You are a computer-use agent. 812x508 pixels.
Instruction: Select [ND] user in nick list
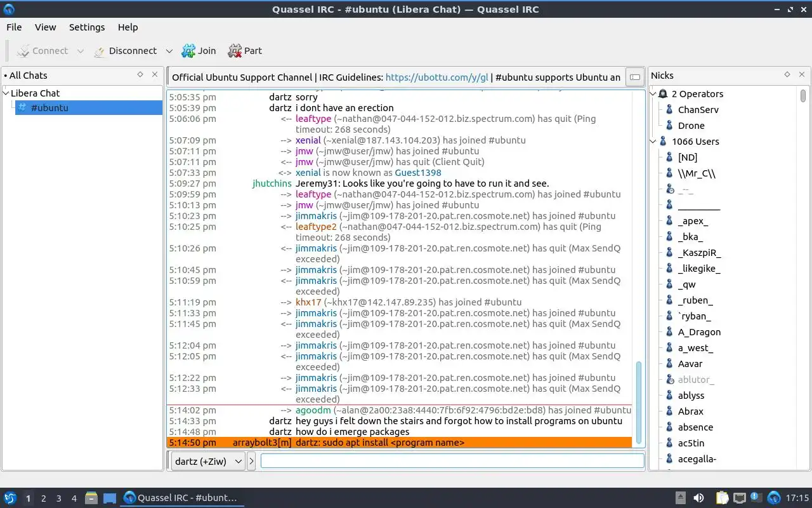[x=687, y=157]
